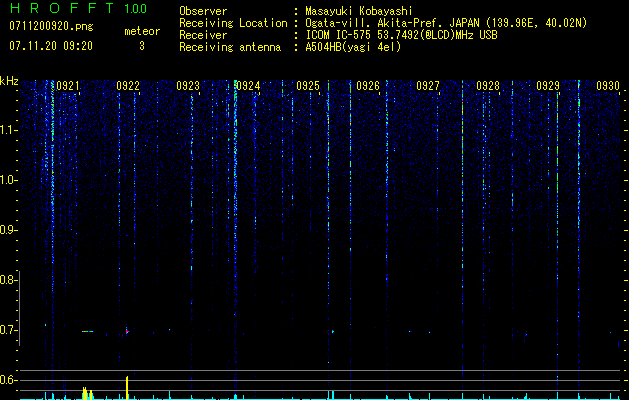Click the 0927 time marker

[x=428, y=86]
